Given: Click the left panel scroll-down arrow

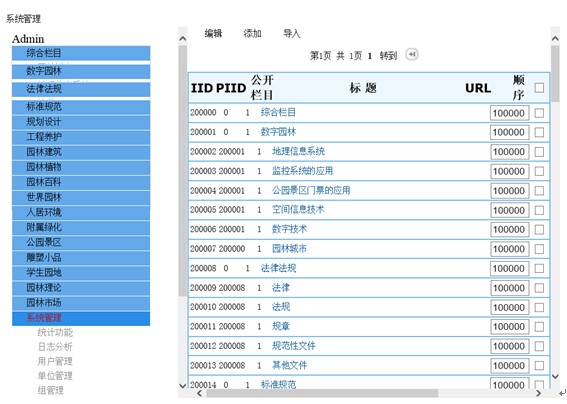Looking at the screenshot, I should point(183,386).
